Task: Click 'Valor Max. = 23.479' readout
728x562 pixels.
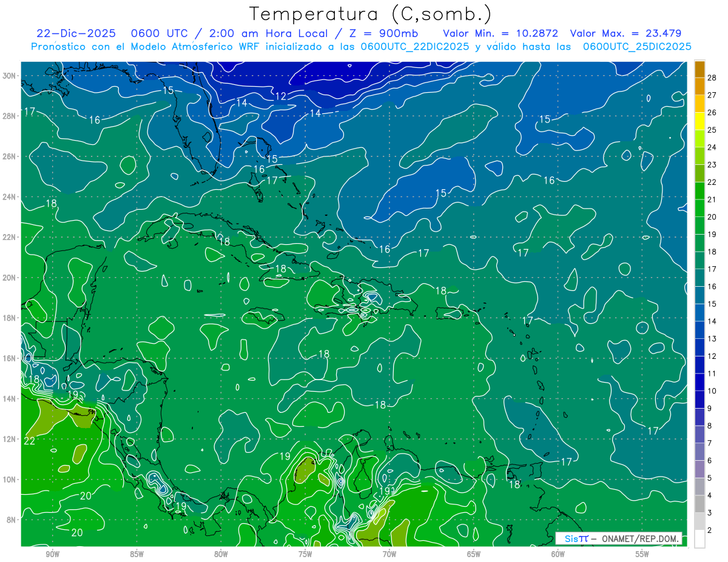Action: pyautogui.click(x=627, y=33)
